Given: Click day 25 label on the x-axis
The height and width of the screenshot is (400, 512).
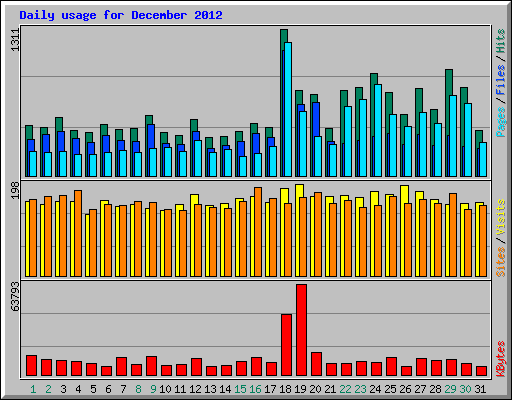Looking at the screenshot, I should pyautogui.click(x=390, y=389).
